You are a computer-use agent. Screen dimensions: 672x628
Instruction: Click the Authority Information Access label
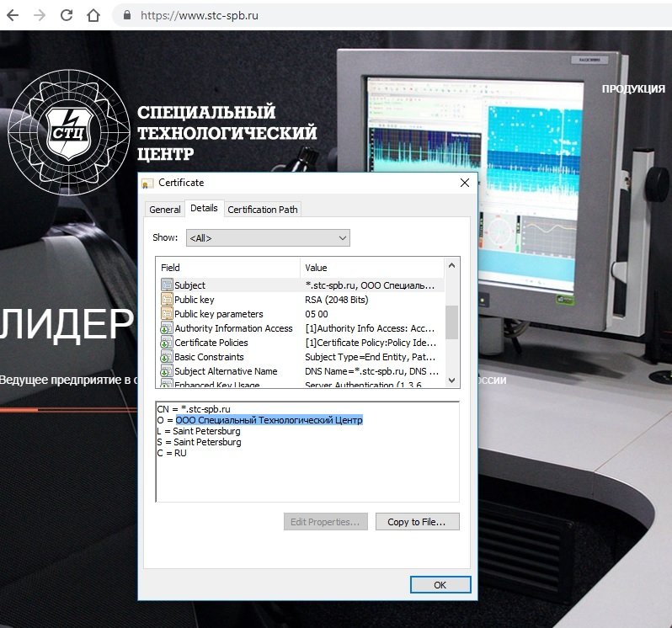click(x=233, y=328)
